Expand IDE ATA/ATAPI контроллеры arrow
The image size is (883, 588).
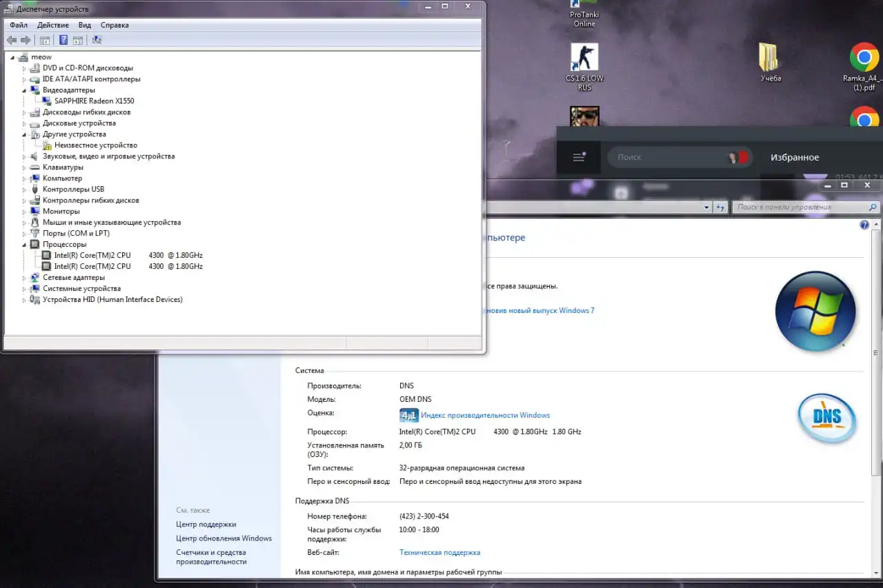tap(25, 79)
